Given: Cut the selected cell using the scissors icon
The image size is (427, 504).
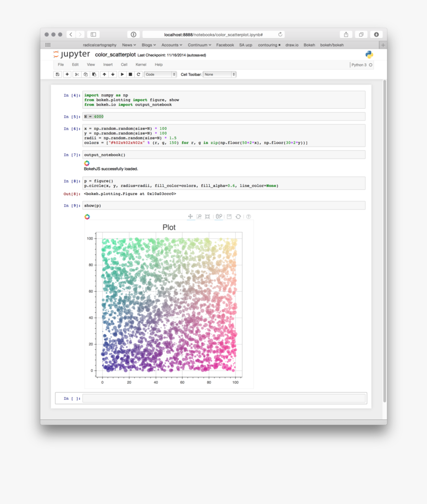Looking at the screenshot, I should tap(77, 74).
